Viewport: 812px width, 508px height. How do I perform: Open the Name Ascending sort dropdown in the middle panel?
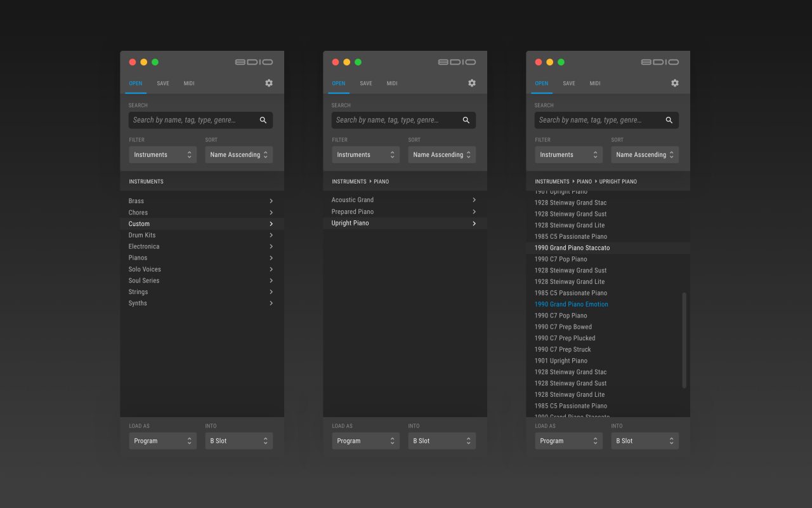pyautogui.click(x=442, y=155)
